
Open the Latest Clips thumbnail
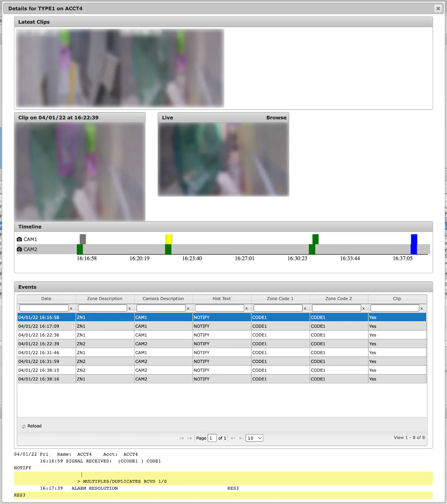120,68
